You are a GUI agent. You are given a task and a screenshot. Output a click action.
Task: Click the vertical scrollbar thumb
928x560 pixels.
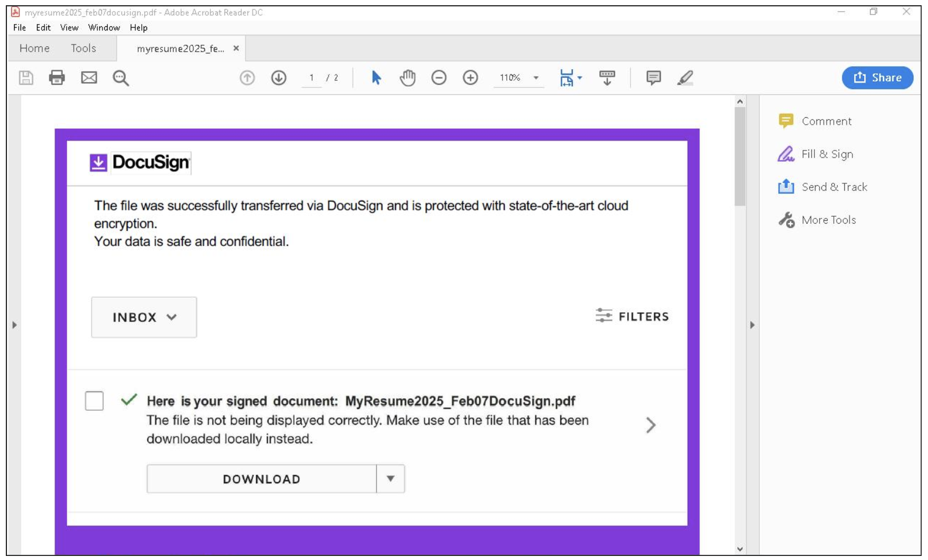(x=740, y=156)
